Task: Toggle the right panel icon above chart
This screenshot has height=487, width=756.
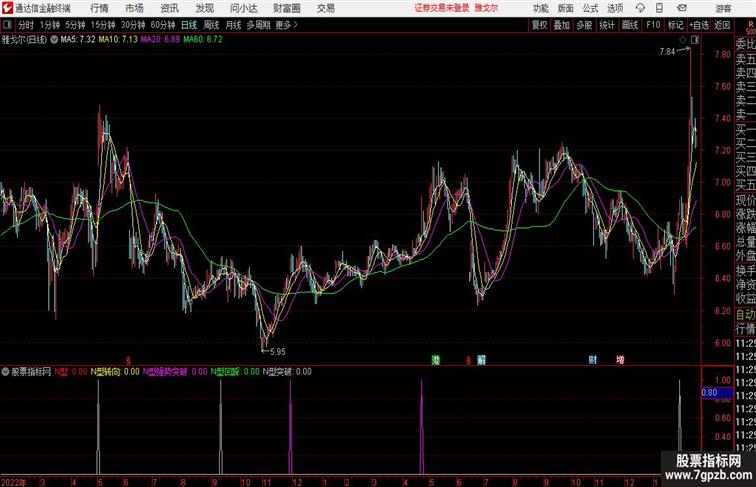Action: (x=695, y=40)
